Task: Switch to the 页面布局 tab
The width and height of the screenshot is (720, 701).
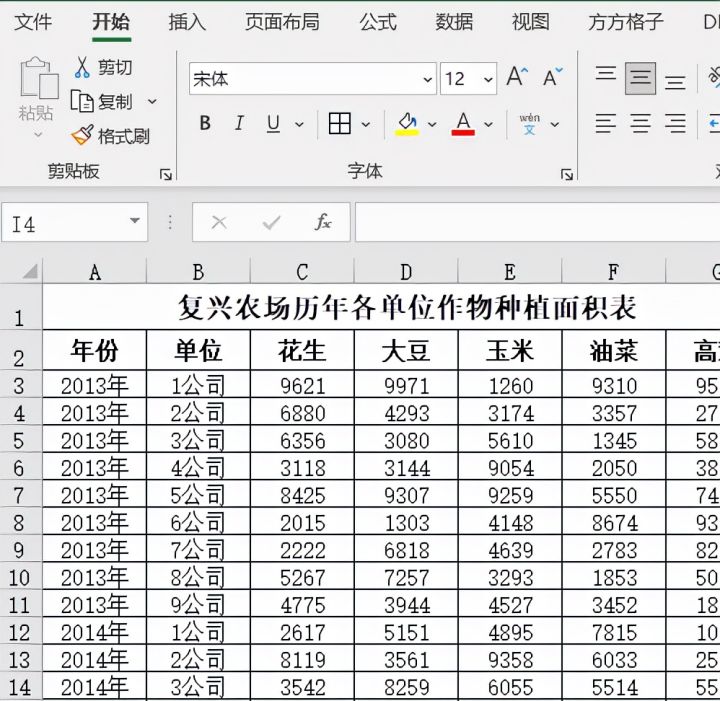Action: pyautogui.click(x=282, y=22)
